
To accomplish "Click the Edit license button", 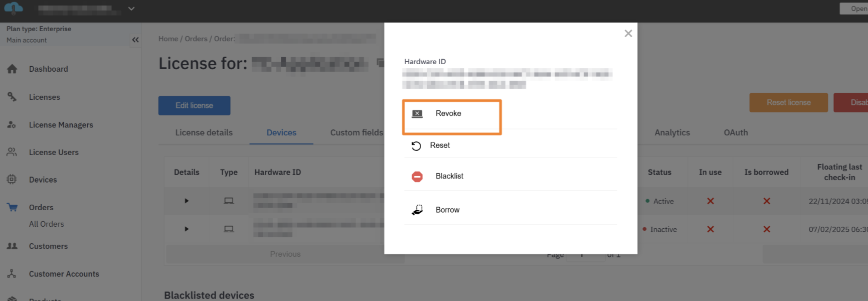I will click(194, 106).
